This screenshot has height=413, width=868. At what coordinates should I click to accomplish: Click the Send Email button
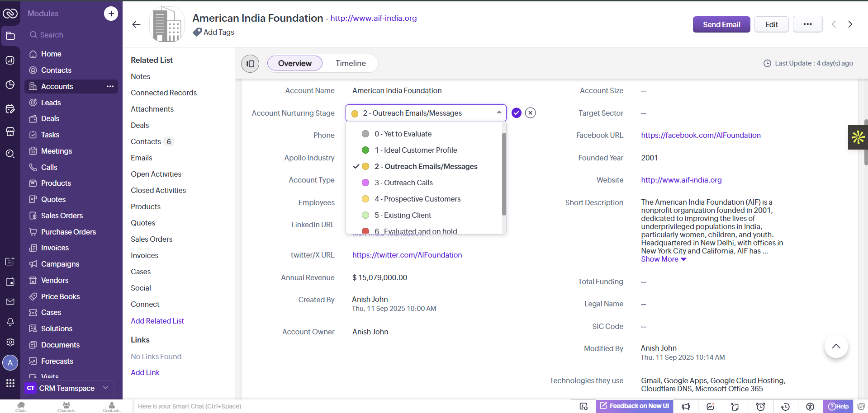point(721,24)
